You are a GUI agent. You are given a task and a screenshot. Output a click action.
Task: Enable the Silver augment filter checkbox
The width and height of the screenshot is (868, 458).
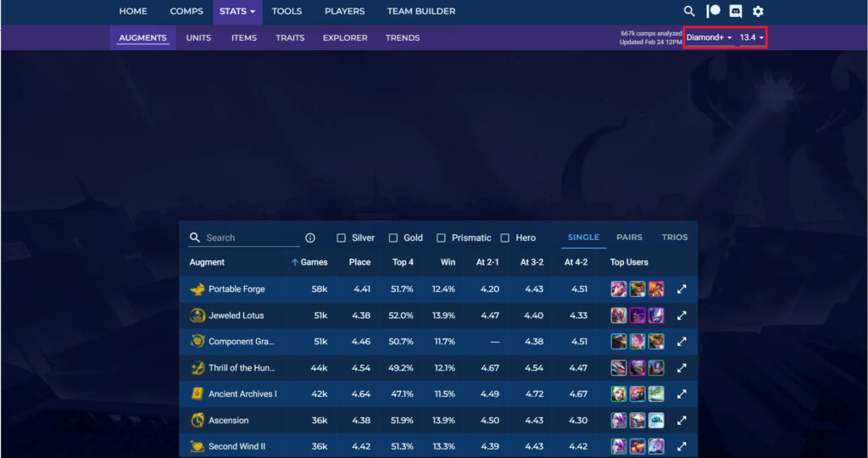point(342,238)
